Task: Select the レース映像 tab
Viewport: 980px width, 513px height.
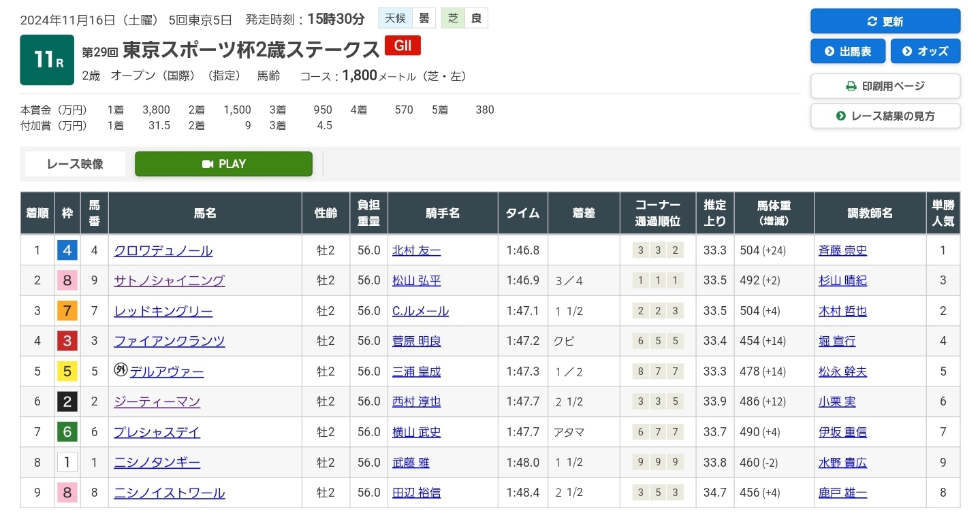Action: [x=75, y=164]
